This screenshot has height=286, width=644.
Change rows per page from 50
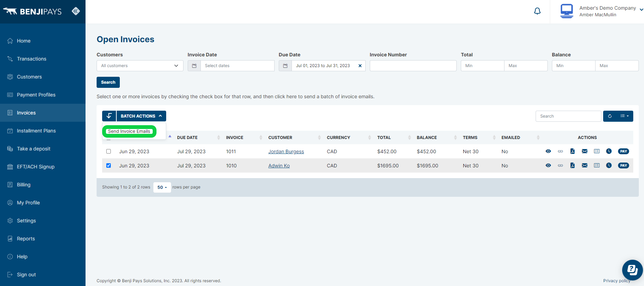pyautogui.click(x=162, y=187)
